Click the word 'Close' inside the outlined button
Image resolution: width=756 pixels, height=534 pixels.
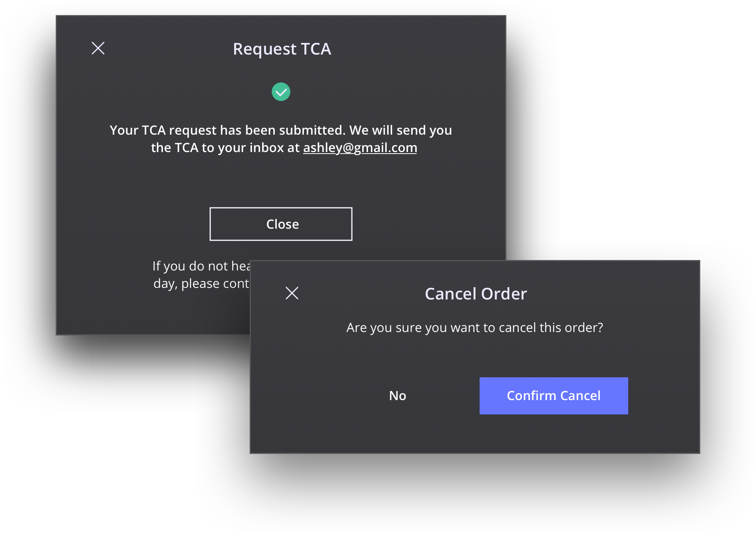[283, 224]
